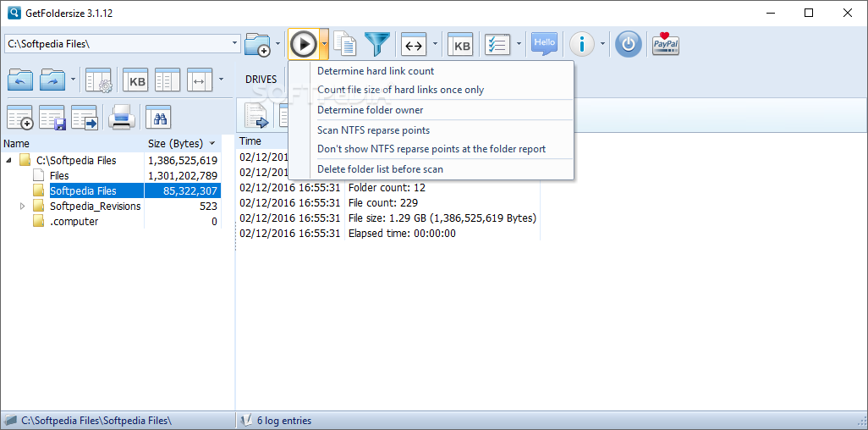Expand the Softpedia_Revisions tree node

pos(23,207)
